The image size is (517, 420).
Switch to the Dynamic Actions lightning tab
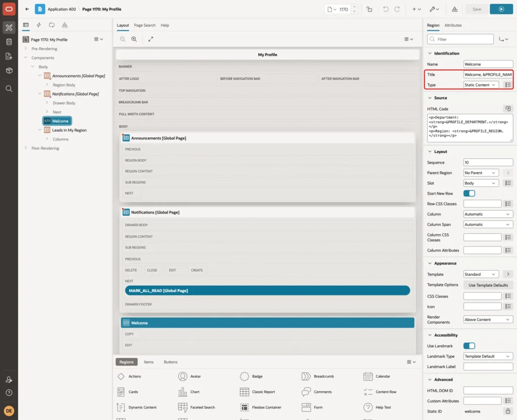click(x=38, y=25)
